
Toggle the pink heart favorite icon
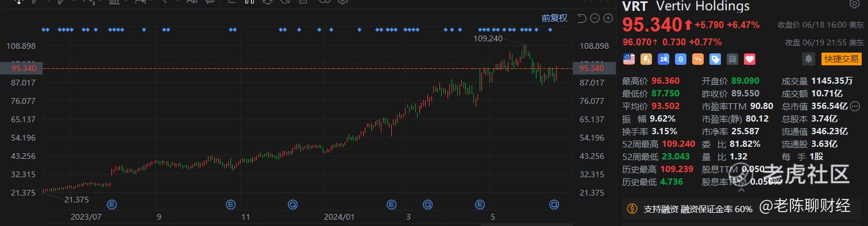click(x=750, y=59)
